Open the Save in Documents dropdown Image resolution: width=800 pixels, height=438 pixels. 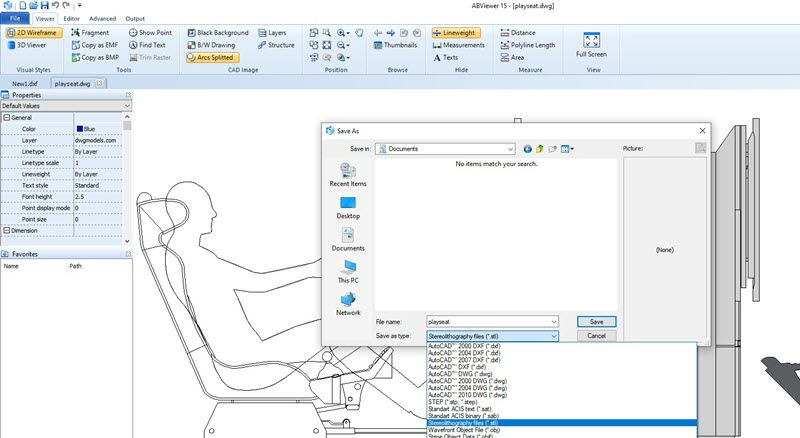pyautogui.click(x=510, y=149)
